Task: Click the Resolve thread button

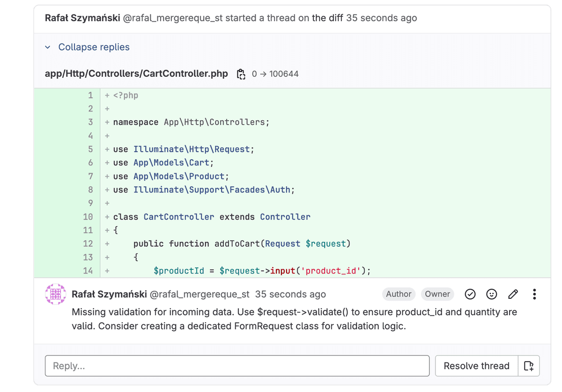Action: (x=476, y=366)
